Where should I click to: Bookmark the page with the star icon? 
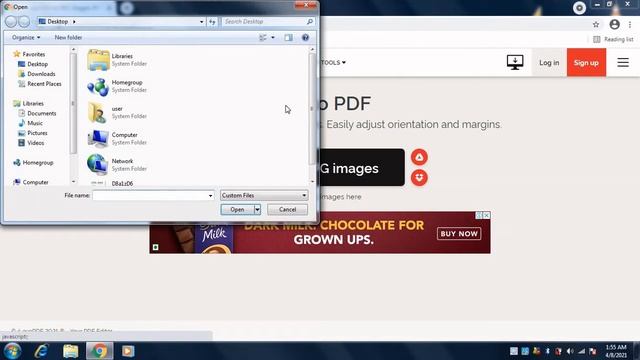click(596, 24)
